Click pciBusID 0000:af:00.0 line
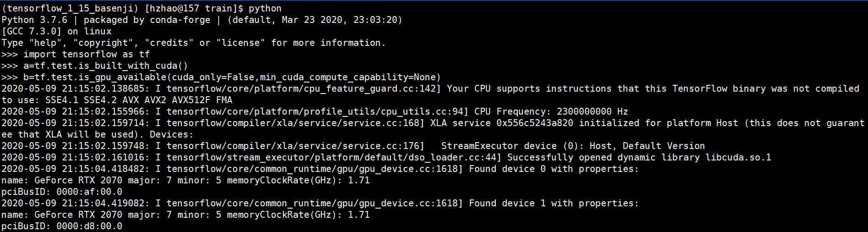 pos(62,192)
